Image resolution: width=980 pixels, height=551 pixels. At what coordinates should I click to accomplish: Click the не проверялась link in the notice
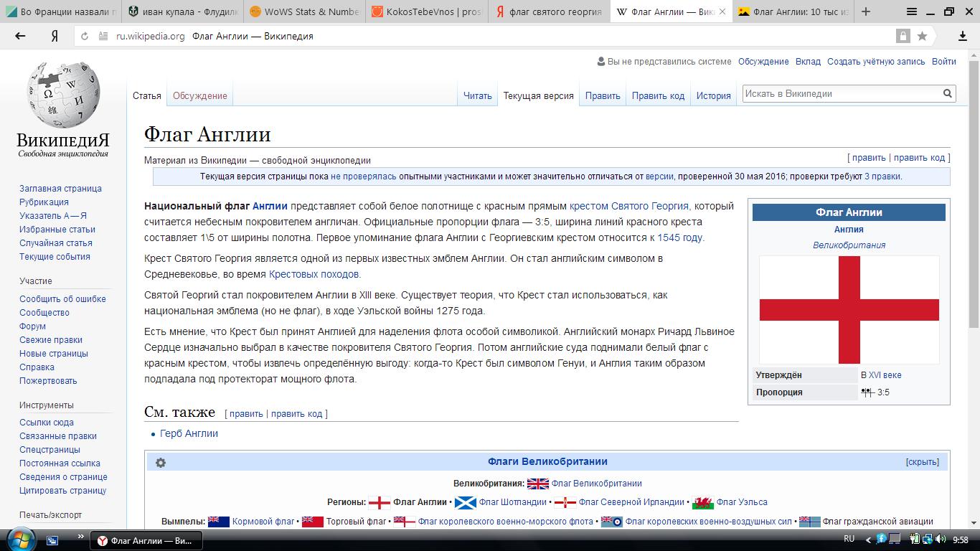pyautogui.click(x=364, y=176)
